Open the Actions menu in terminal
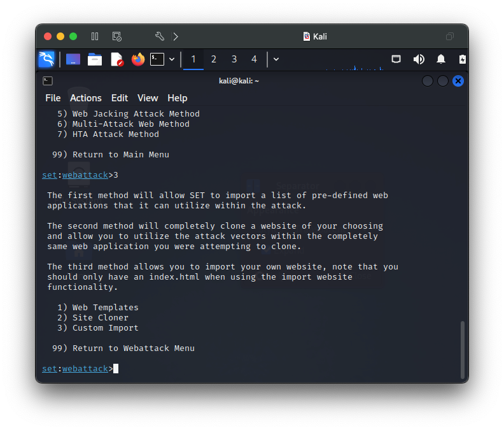Image resolution: width=504 pixels, height=430 pixels. [x=86, y=98]
